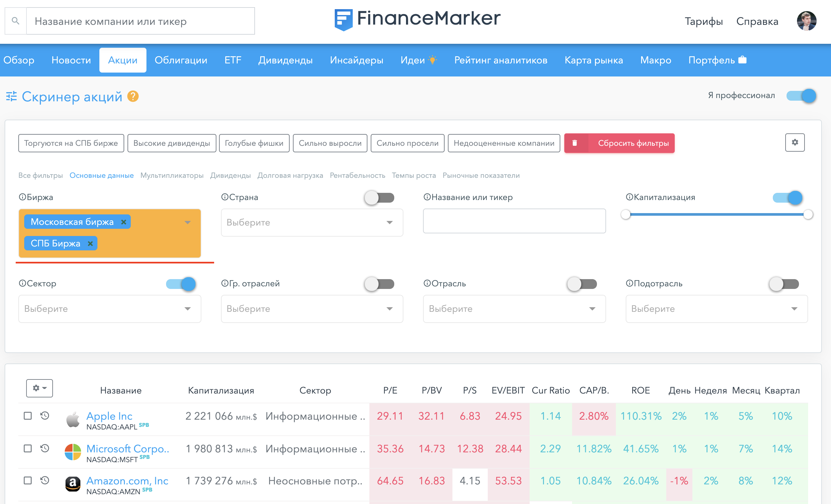The width and height of the screenshot is (831, 504).
Task: Click the info icon next to Капитализация
Action: coord(629,197)
